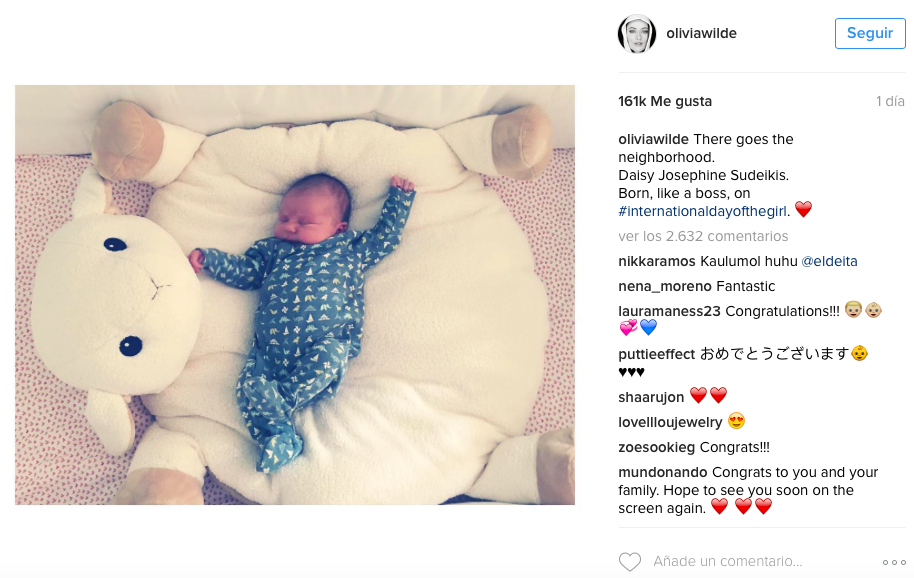This screenshot has width=914, height=578.
Task: View all 2.632 comentarios
Action: pyautogui.click(x=703, y=236)
